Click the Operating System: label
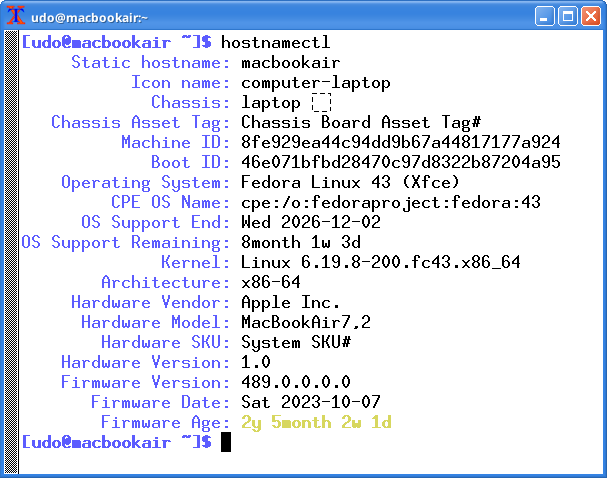 coord(146,183)
